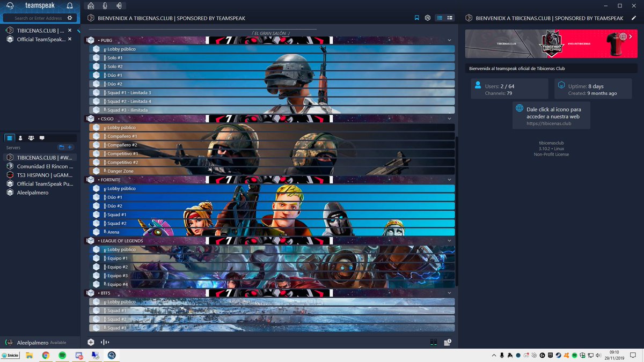This screenshot has height=362, width=644.
Task: Join PUBG Dúo #2 channel
Action: pos(272,84)
